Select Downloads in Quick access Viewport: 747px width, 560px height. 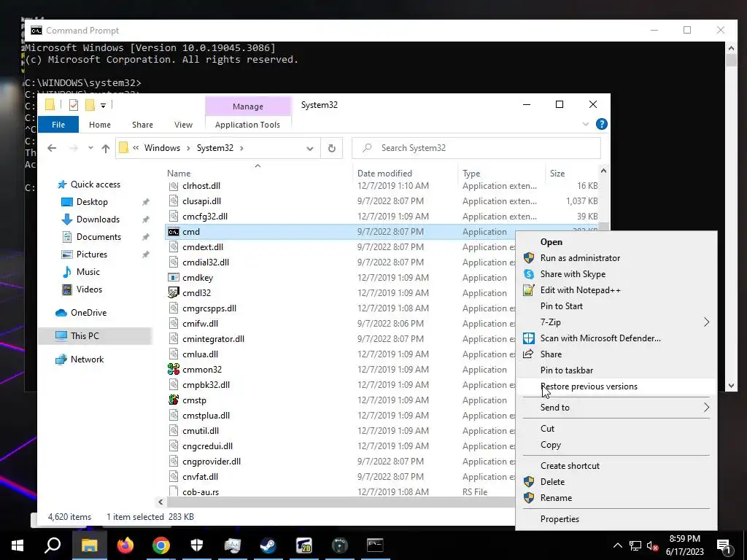(98, 219)
